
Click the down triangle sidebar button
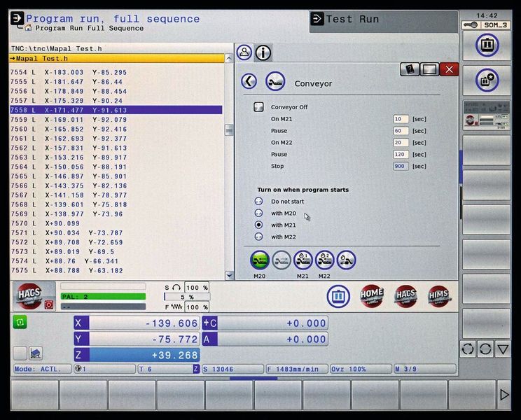(503, 349)
